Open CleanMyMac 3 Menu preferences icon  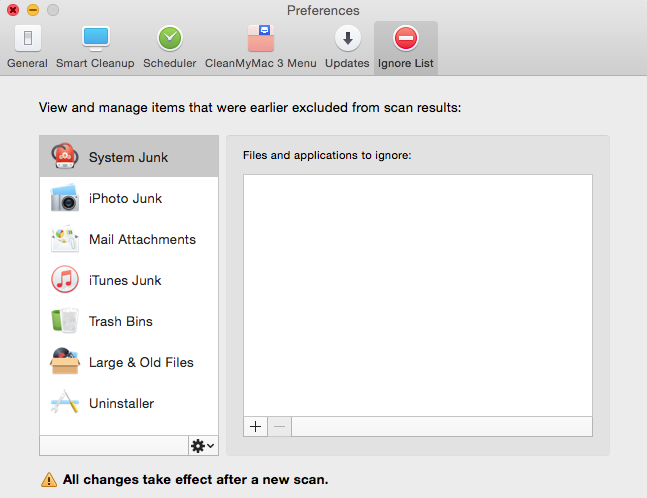[x=261, y=38]
